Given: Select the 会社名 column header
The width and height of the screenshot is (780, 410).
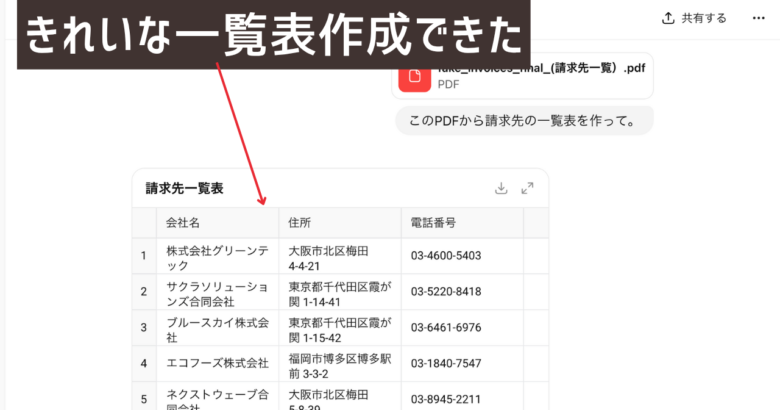Looking at the screenshot, I should [183, 222].
